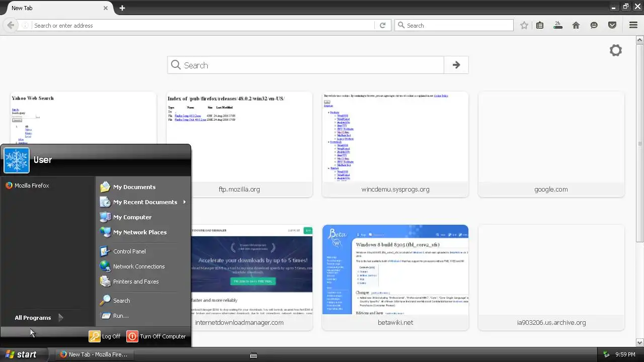
Task: Click the Firefox back arrow button
Action: (11, 25)
